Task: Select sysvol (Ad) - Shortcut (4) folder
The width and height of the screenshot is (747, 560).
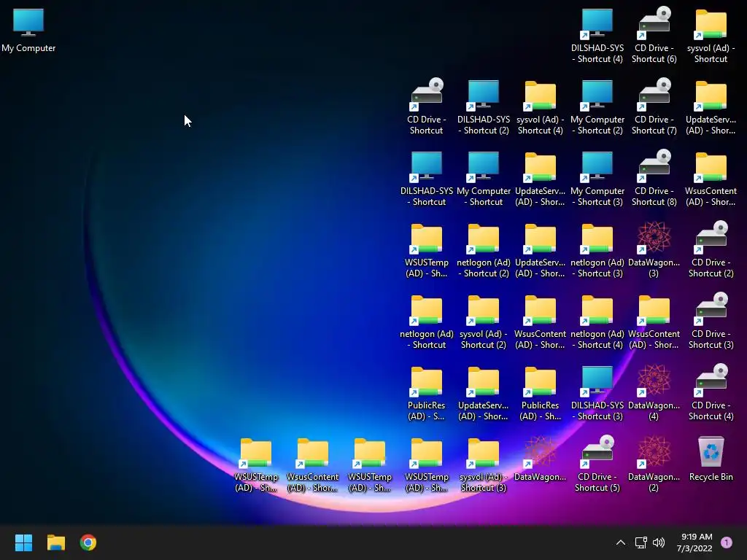Action: point(540,107)
